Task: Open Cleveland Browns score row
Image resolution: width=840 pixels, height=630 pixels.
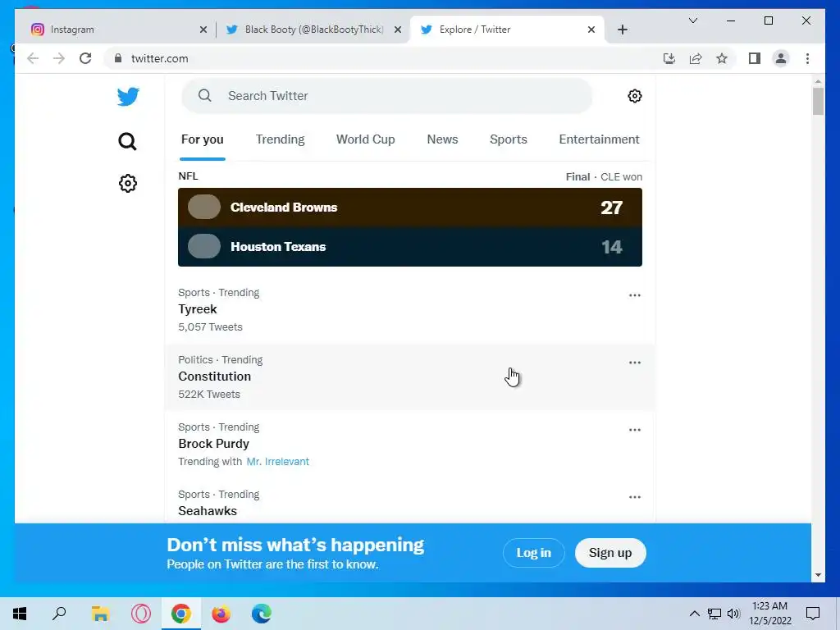Action: (410, 208)
